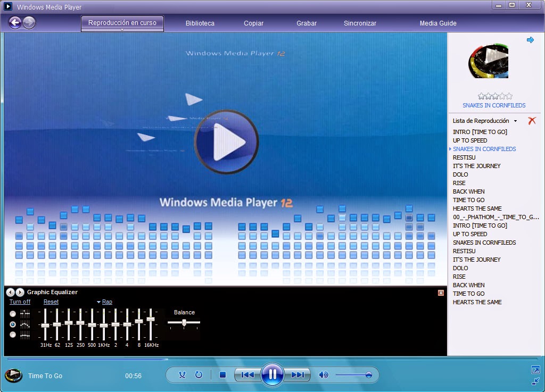Click the Windows Media Player title icon
Image resolution: width=545 pixels, height=392 pixels.
7,6
